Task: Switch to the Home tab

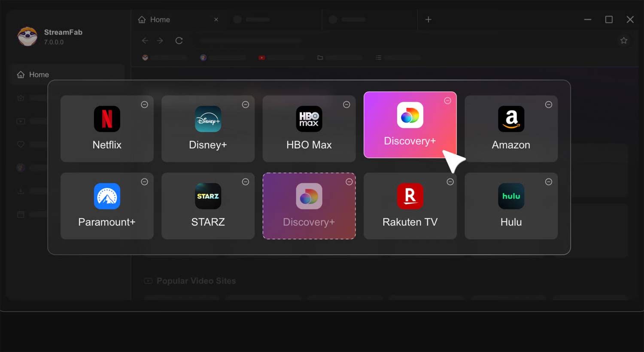Action: pos(160,20)
